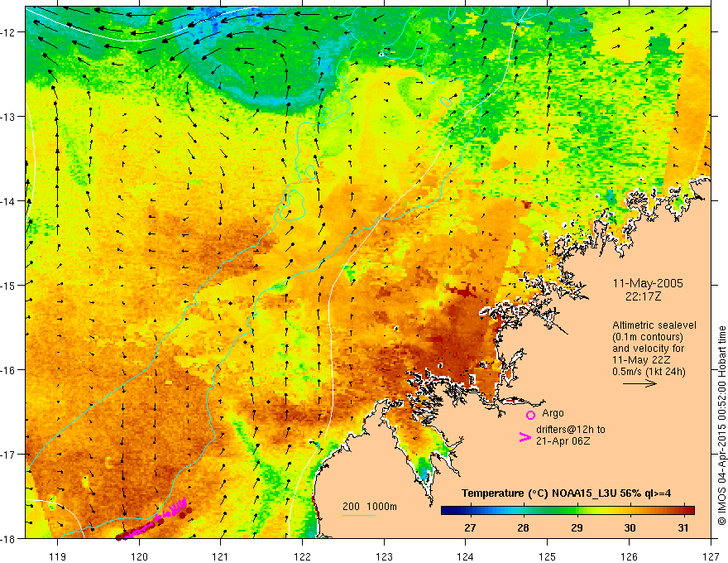This screenshot has width=728, height=563.
Task: Click the color bar label 30
Action: tap(630, 527)
